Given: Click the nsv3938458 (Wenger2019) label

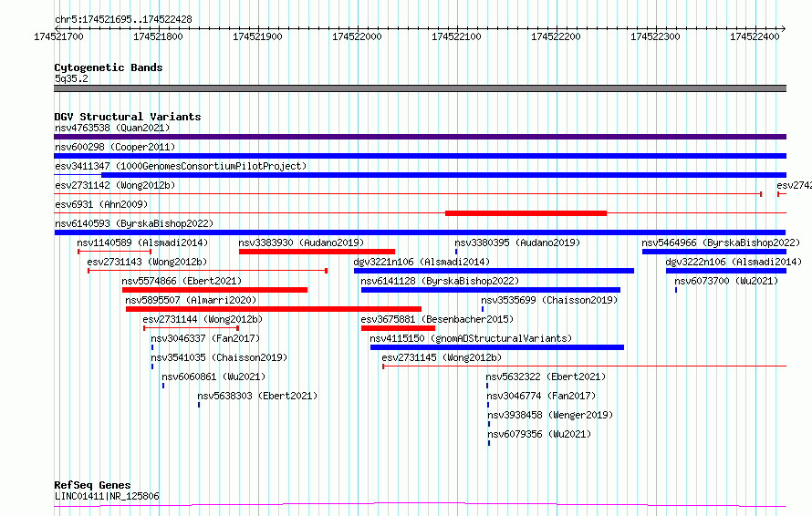Looking at the screenshot, I should 550,415.
